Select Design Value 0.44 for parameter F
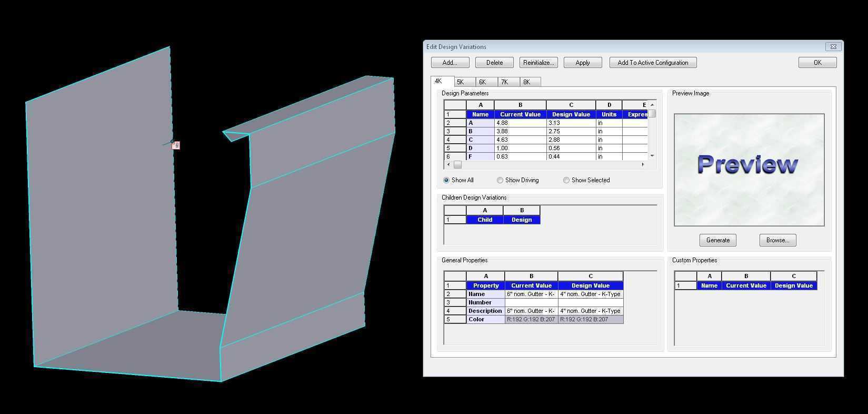Image resolution: width=868 pixels, height=414 pixels. (x=571, y=156)
